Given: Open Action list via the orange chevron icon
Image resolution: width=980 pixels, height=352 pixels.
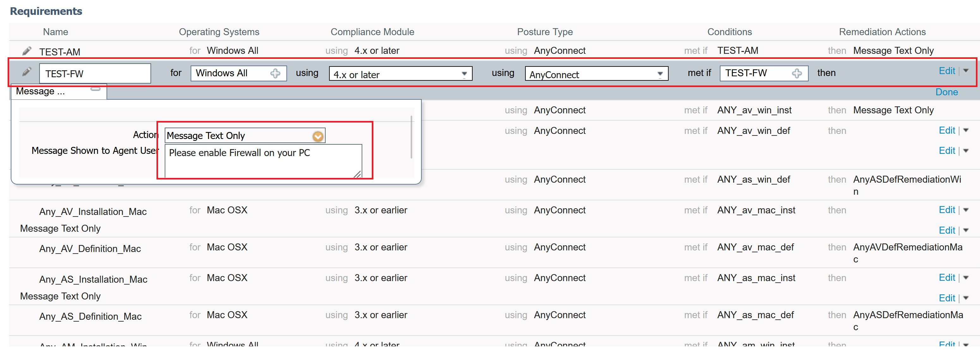Looking at the screenshot, I should [318, 136].
